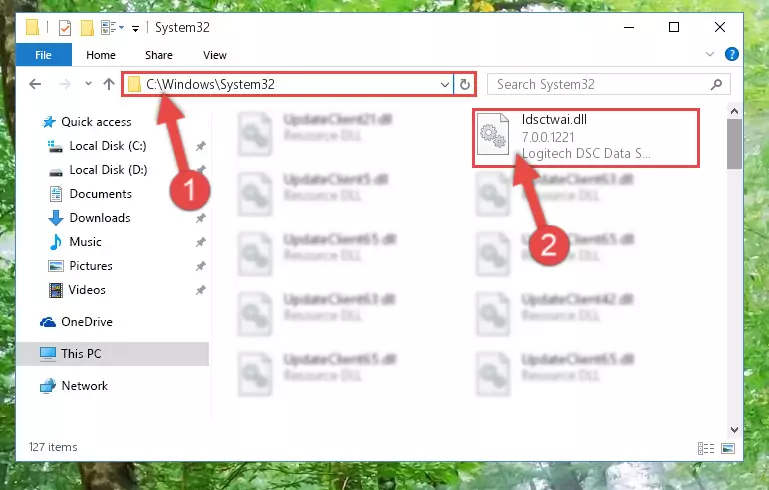Switch to the Share ribbon tab
This screenshot has width=769, height=490.
[x=159, y=55]
